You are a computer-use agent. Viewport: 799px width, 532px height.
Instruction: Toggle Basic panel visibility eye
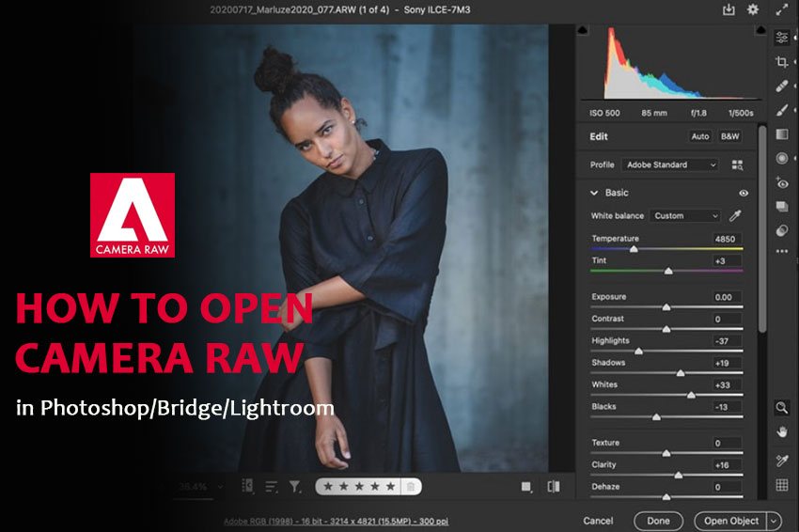(x=744, y=193)
